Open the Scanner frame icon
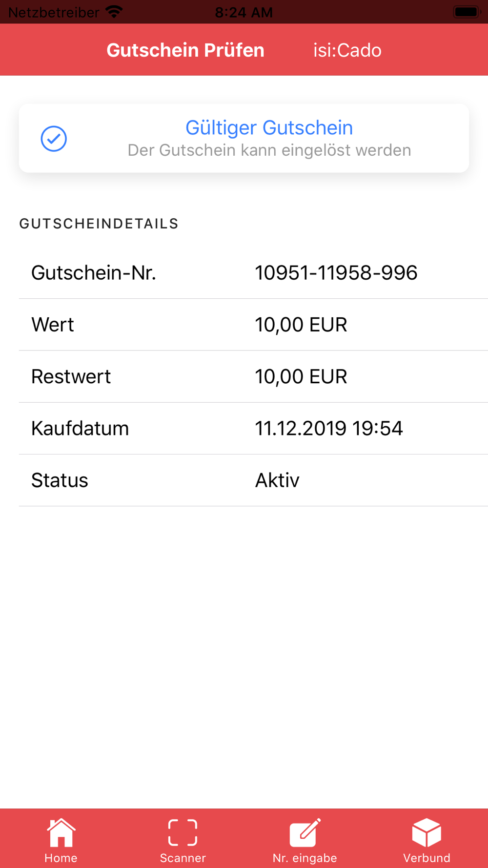The image size is (488, 868). point(183,833)
